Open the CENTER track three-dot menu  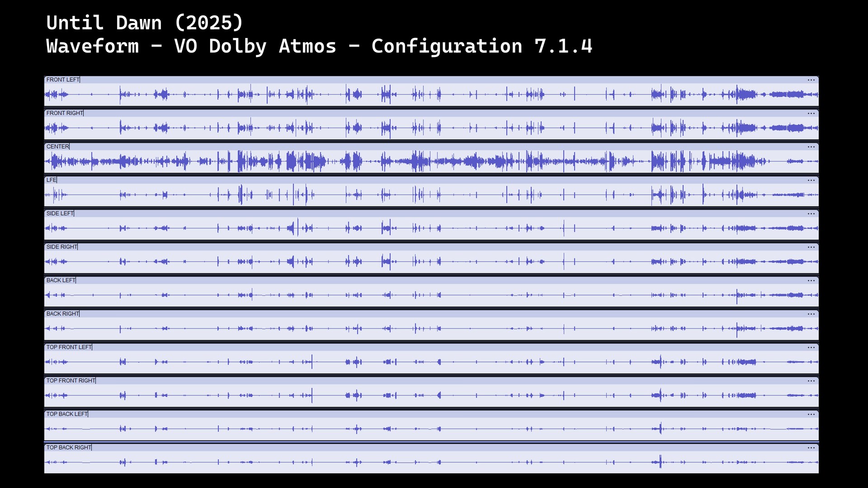pos(811,147)
